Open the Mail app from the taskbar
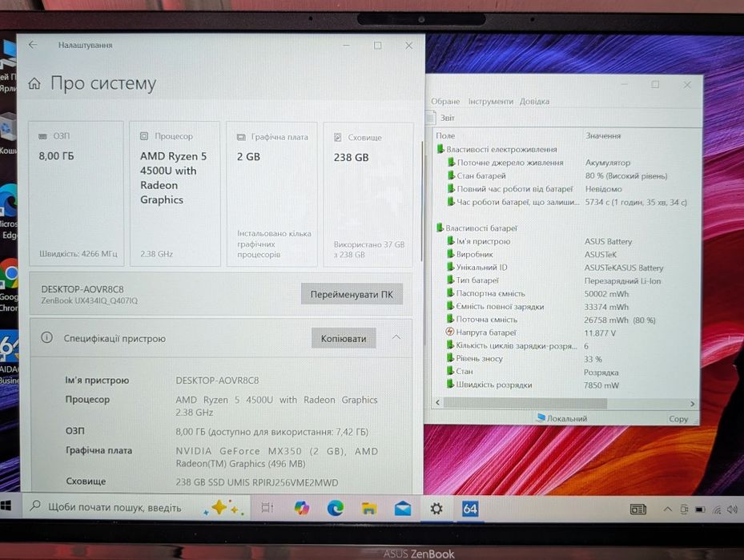 [x=402, y=510]
